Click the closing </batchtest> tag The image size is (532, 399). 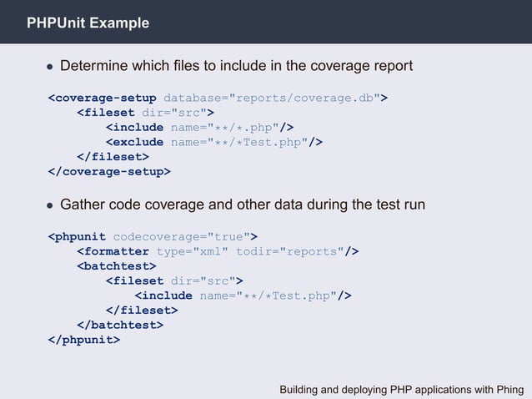point(120,325)
